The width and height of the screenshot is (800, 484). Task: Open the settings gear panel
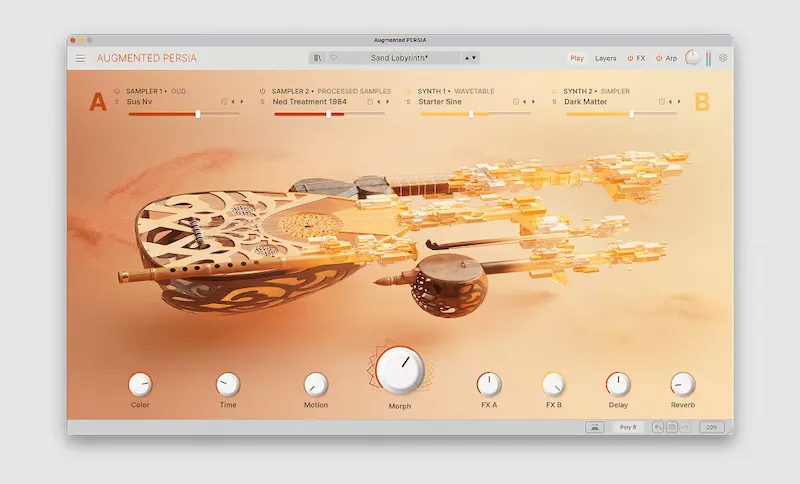tap(723, 58)
